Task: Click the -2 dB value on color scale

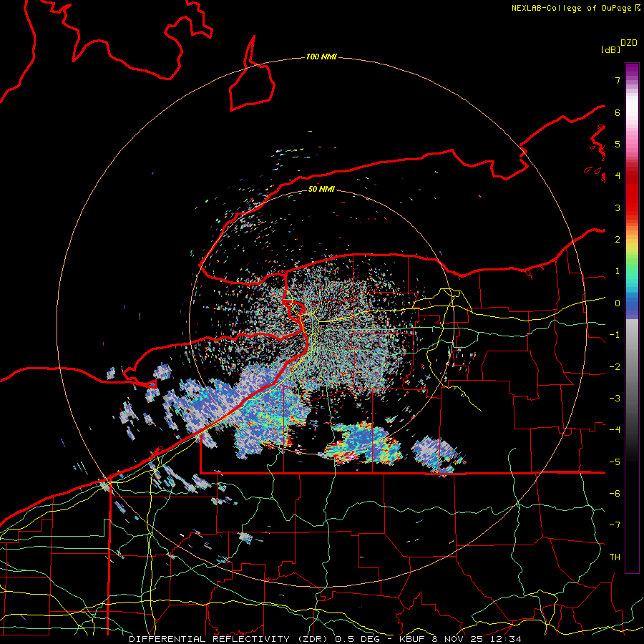Action: pyautogui.click(x=615, y=367)
